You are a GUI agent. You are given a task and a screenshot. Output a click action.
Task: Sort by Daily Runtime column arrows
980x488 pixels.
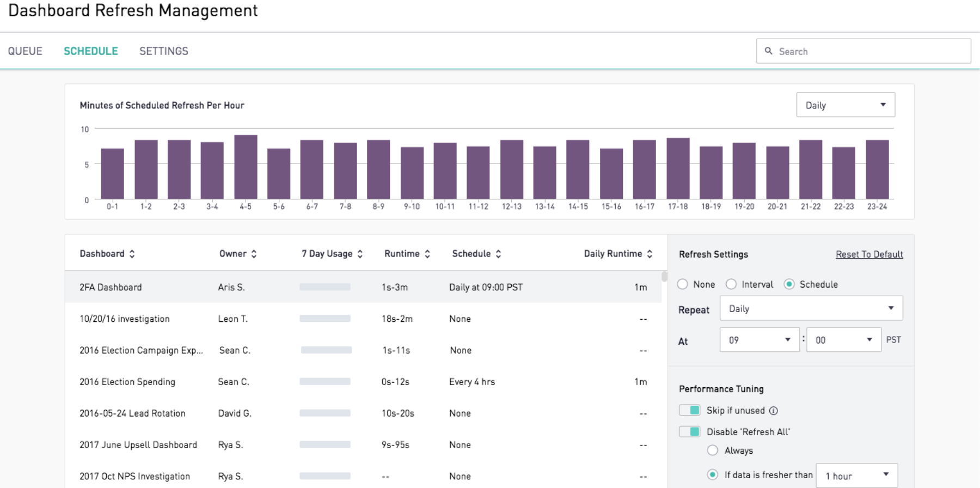[x=650, y=254]
